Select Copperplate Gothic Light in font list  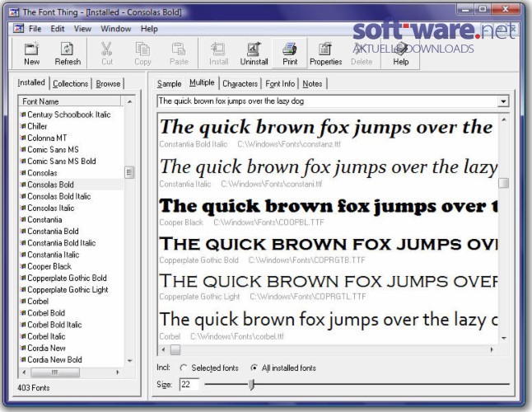[x=68, y=289]
